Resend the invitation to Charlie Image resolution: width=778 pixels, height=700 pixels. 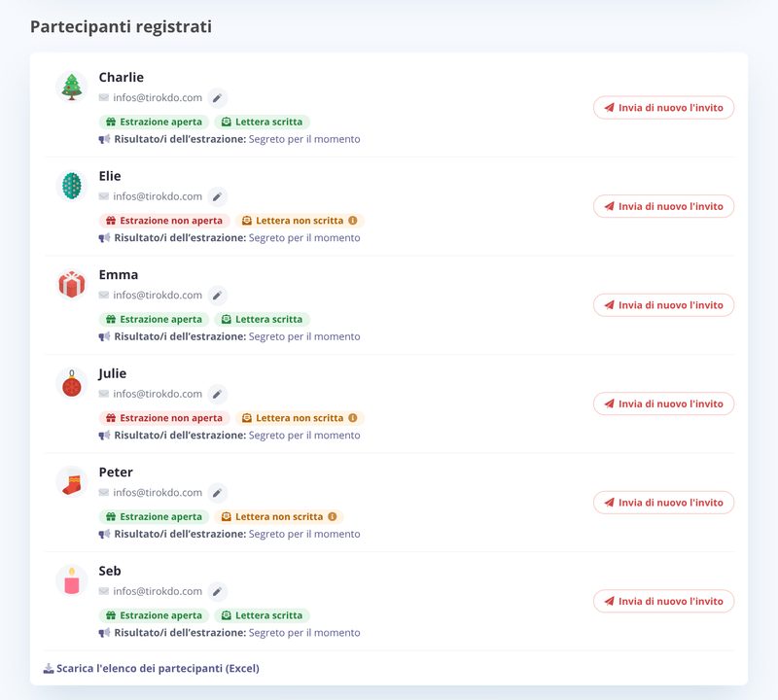coord(663,108)
